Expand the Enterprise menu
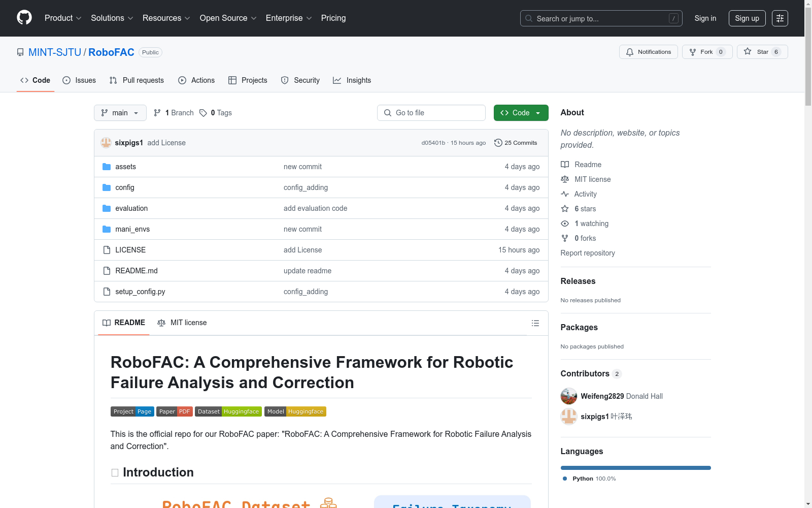The height and width of the screenshot is (508, 812). pyautogui.click(x=289, y=18)
